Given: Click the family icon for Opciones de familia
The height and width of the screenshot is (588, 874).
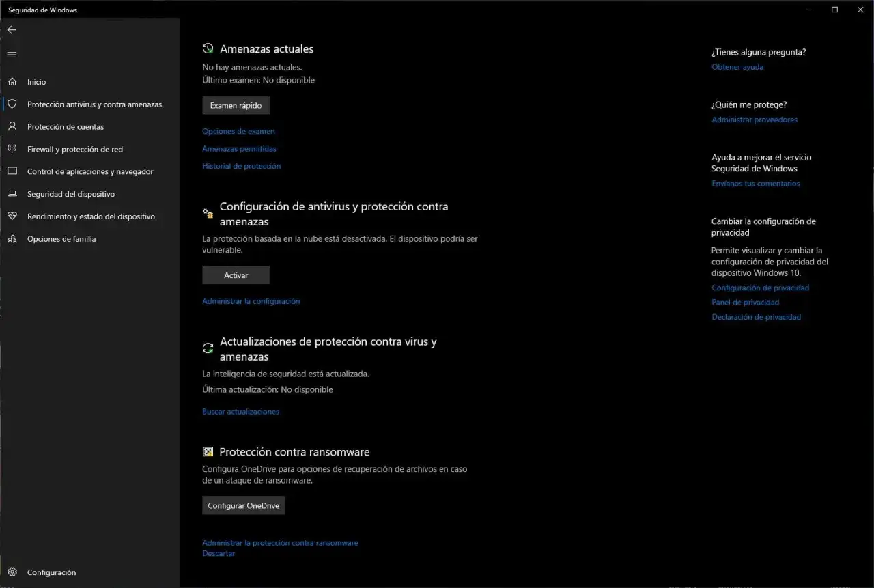Looking at the screenshot, I should pyautogui.click(x=12, y=239).
